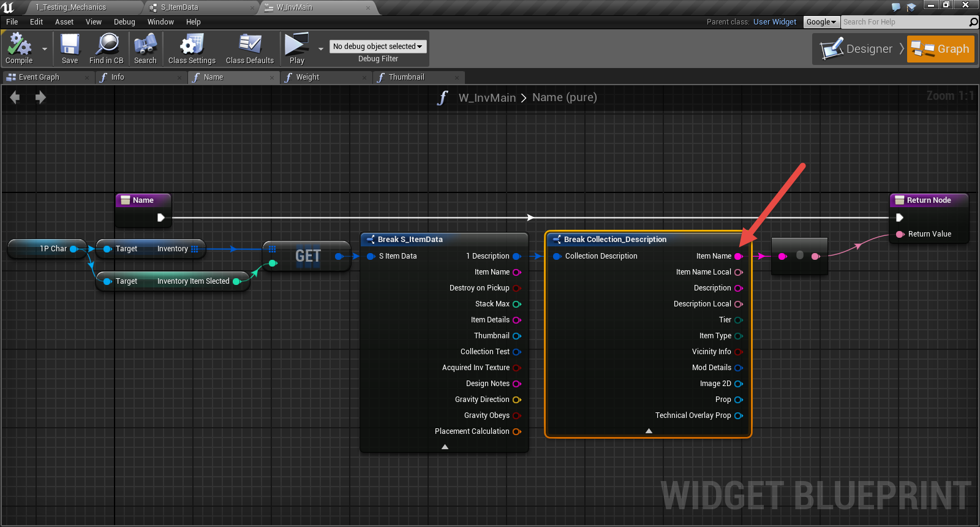Viewport: 980px width, 527px height.
Task: Open the Help menu
Action: (x=194, y=21)
